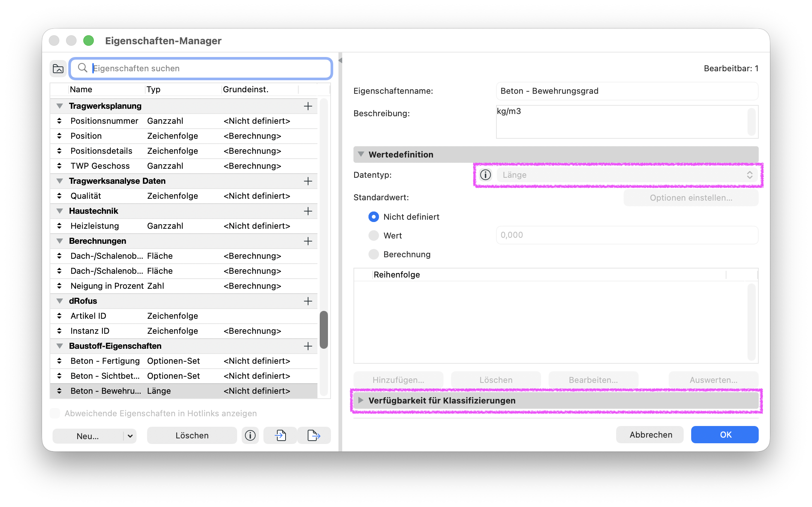This screenshot has width=812, height=507.
Task: Click the property list vertical scrollbar
Action: [x=324, y=329]
